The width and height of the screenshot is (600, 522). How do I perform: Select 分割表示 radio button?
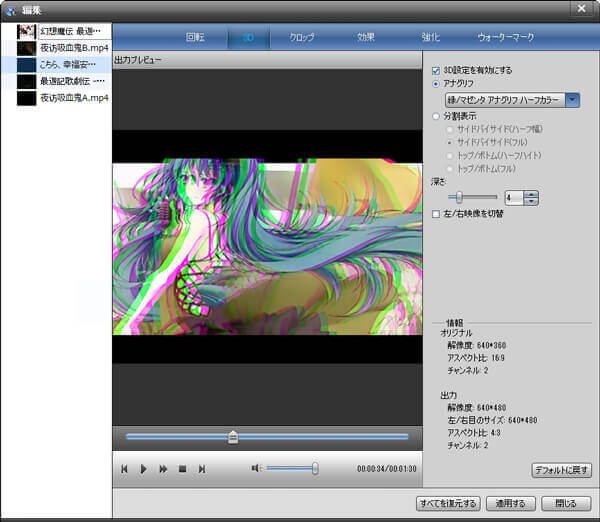pyautogui.click(x=436, y=116)
